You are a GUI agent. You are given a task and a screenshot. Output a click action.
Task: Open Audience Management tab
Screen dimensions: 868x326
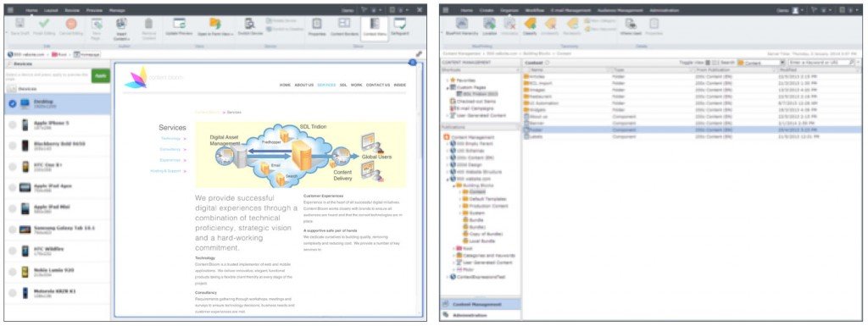[x=620, y=10]
